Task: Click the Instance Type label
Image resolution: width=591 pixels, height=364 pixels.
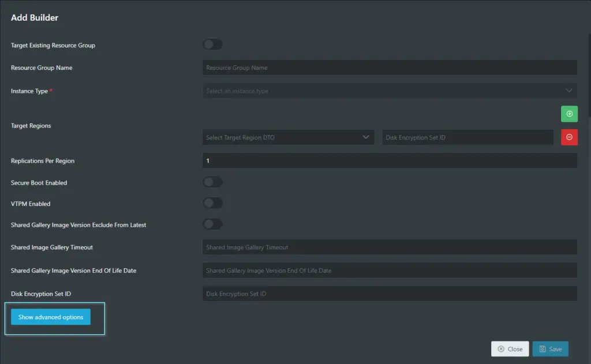Action: tap(29, 91)
